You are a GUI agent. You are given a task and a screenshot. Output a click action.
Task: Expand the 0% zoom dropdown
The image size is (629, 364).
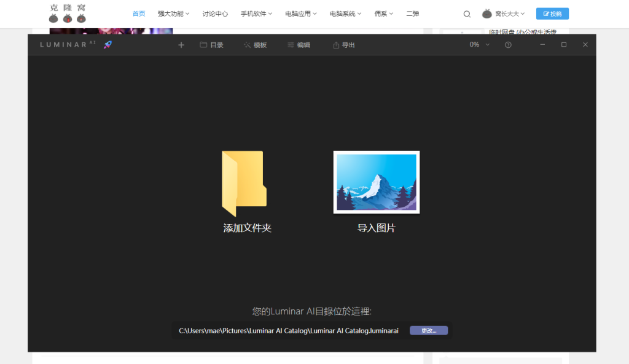(x=479, y=44)
